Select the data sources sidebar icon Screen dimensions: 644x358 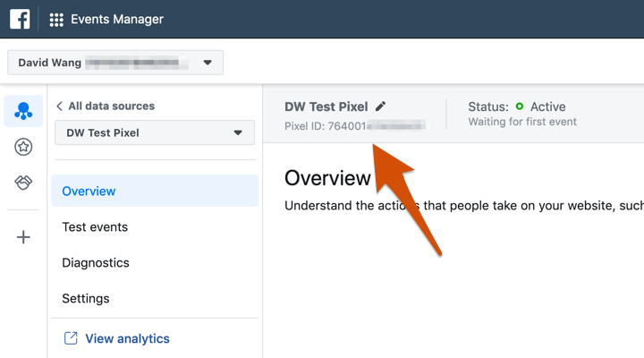click(23, 112)
